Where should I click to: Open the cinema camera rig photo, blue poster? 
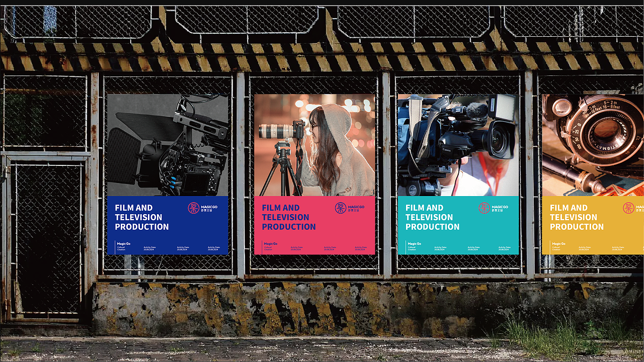[x=168, y=145]
